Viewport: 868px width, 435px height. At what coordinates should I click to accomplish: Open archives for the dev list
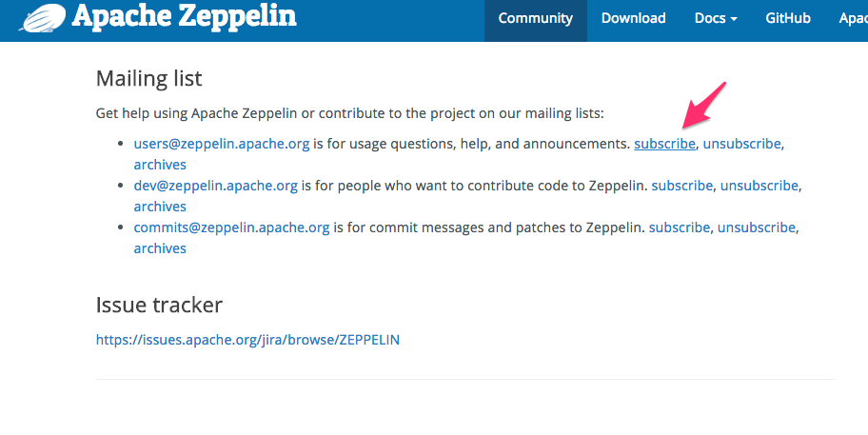(160, 207)
